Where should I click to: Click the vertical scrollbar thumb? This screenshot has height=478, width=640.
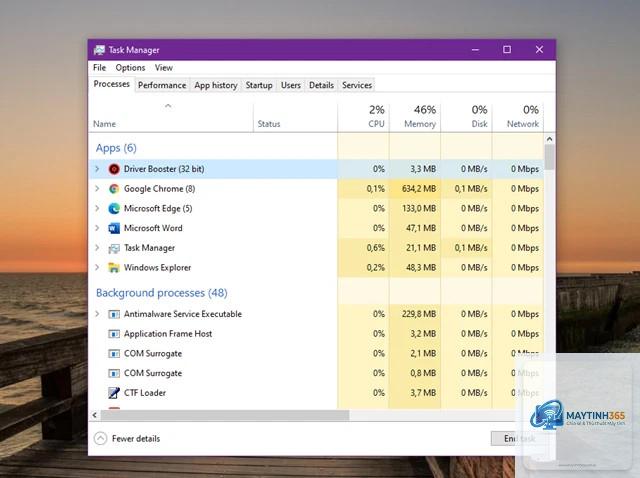pos(549,157)
